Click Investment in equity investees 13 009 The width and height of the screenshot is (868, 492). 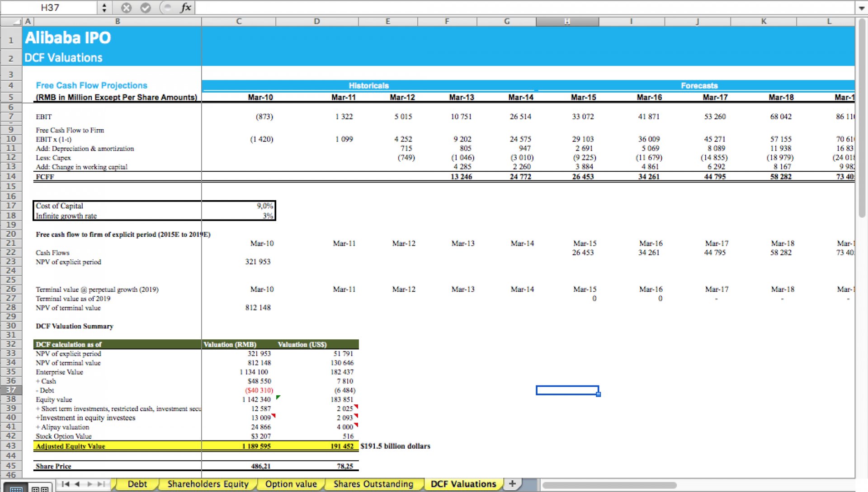(x=261, y=418)
